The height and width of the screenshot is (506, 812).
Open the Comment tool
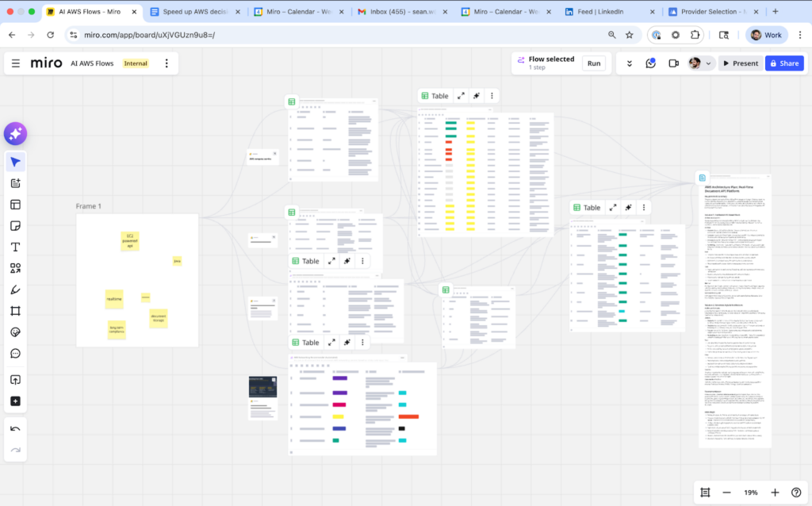[x=15, y=353]
